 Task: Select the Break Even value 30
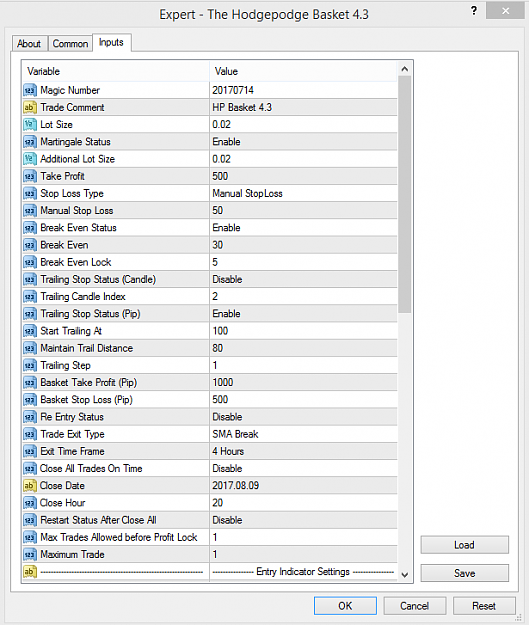coord(303,245)
